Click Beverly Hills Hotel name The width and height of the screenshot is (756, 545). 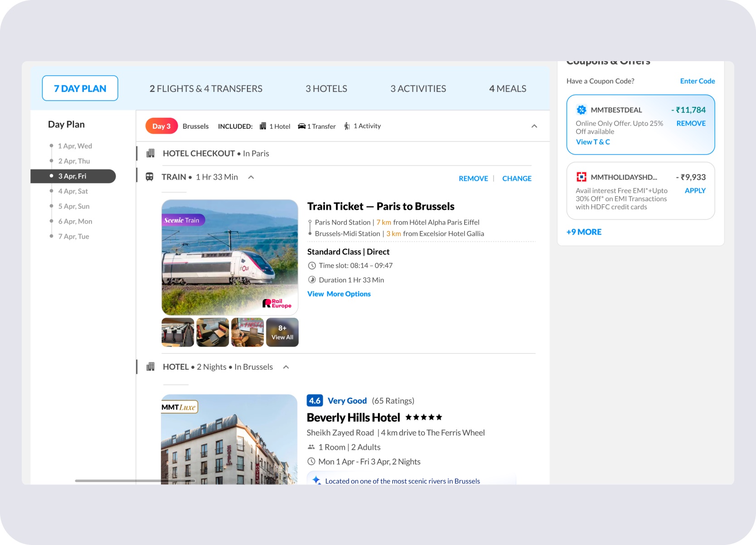tap(354, 418)
